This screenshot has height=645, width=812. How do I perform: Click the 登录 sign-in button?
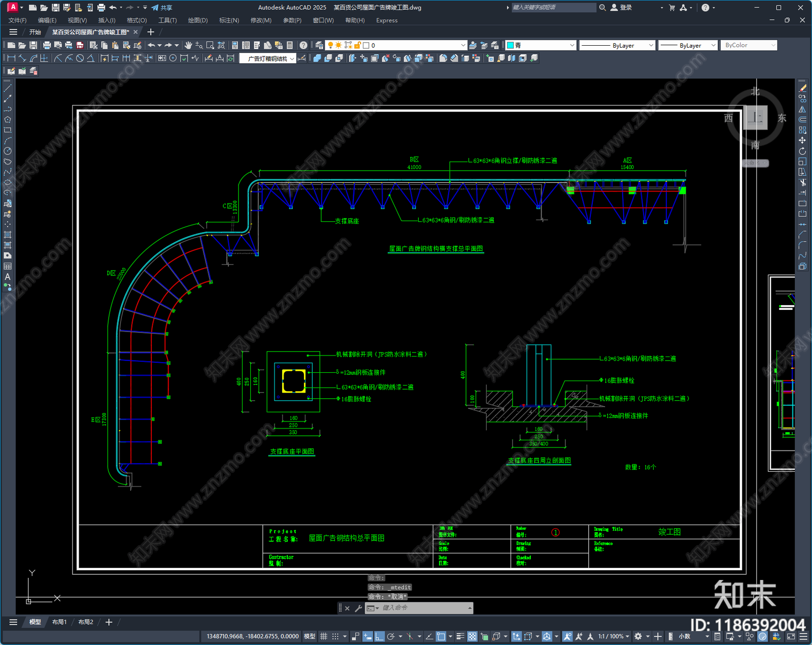coord(621,8)
